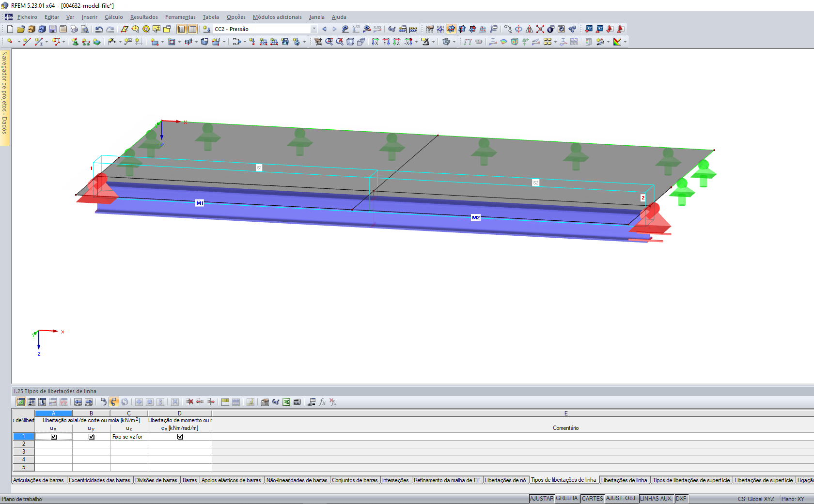Viewport: 814px width, 504px height.
Task: Open file using folder icon
Action: [21, 29]
